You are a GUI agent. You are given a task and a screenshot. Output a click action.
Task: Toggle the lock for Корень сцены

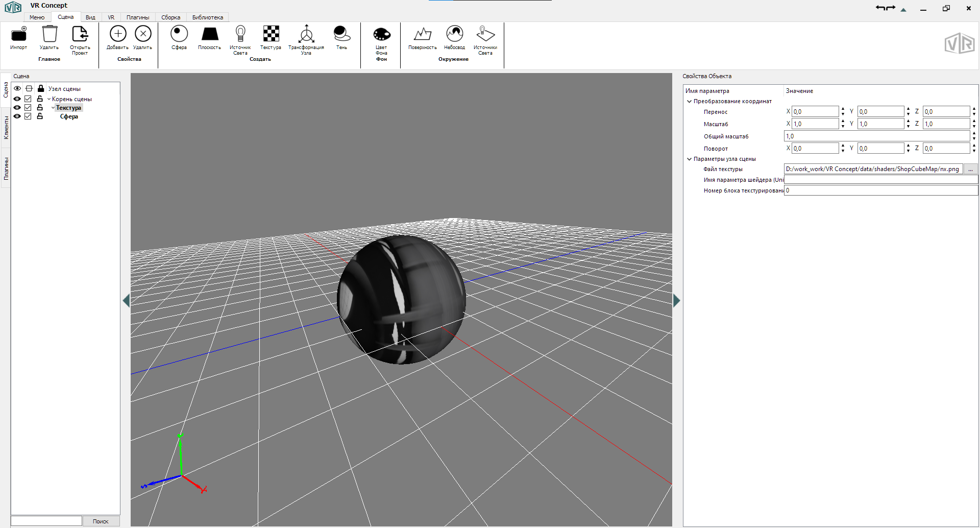[x=40, y=99]
